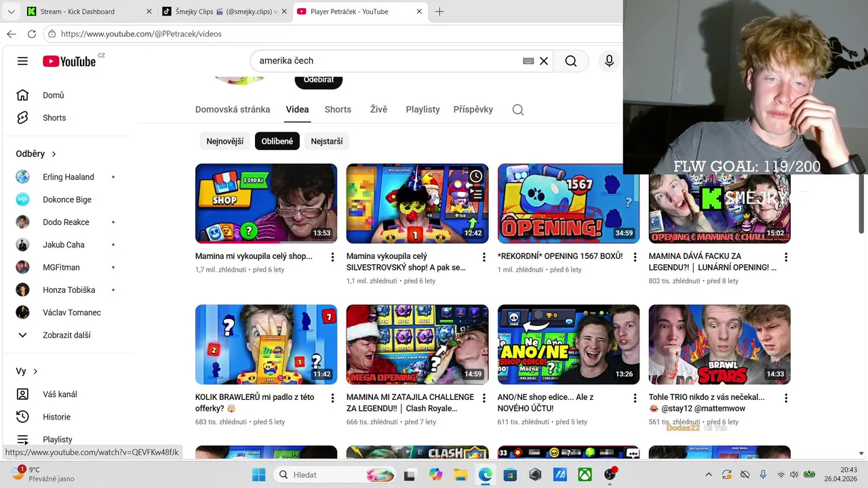Subscribe with the Odebírat button
The width and height of the screenshot is (868, 488).
tap(319, 80)
